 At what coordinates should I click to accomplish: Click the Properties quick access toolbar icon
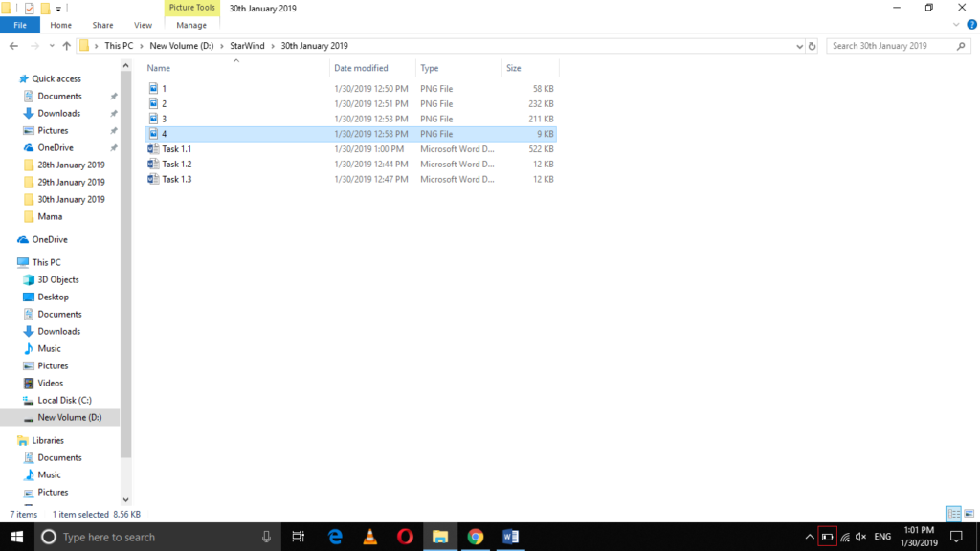29,8
